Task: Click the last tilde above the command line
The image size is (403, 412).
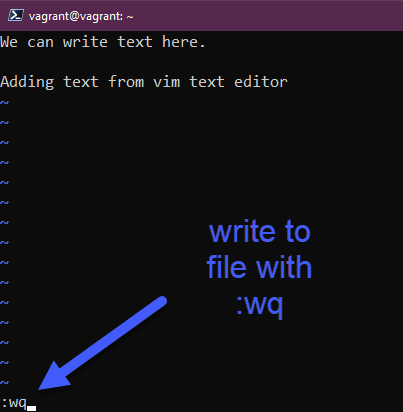Action: click(x=4, y=382)
